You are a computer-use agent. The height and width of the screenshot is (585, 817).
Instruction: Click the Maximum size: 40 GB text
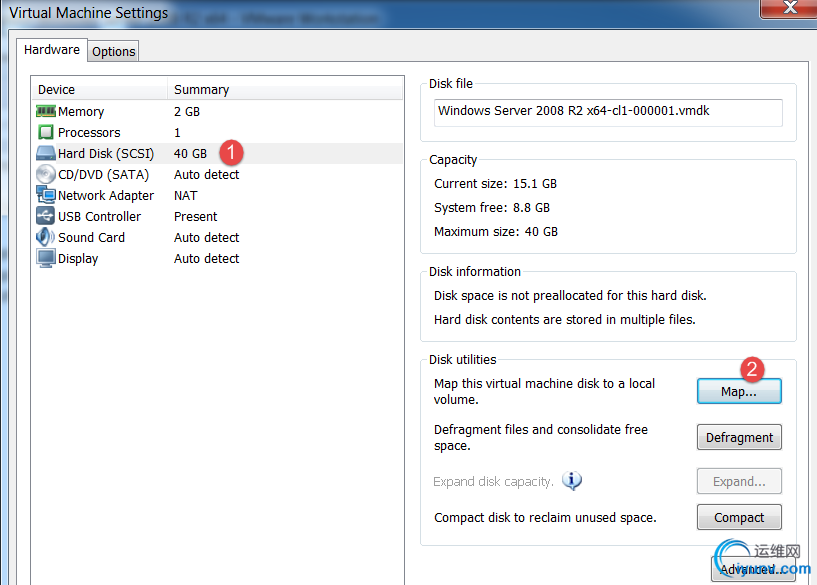click(496, 231)
